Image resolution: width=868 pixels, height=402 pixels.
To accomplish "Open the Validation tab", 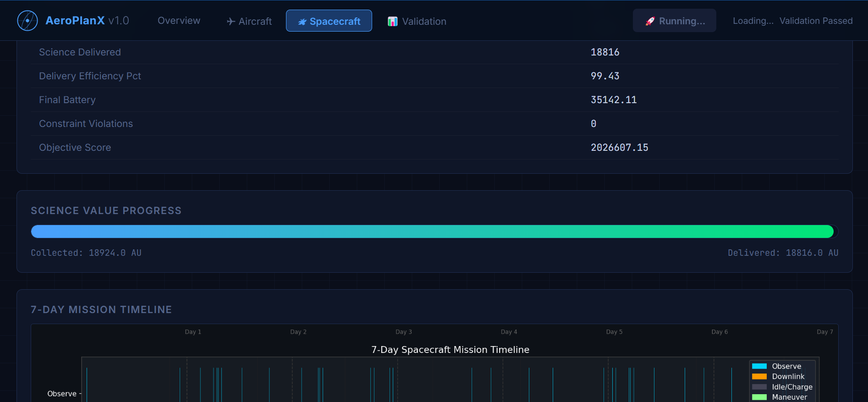I will (417, 21).
